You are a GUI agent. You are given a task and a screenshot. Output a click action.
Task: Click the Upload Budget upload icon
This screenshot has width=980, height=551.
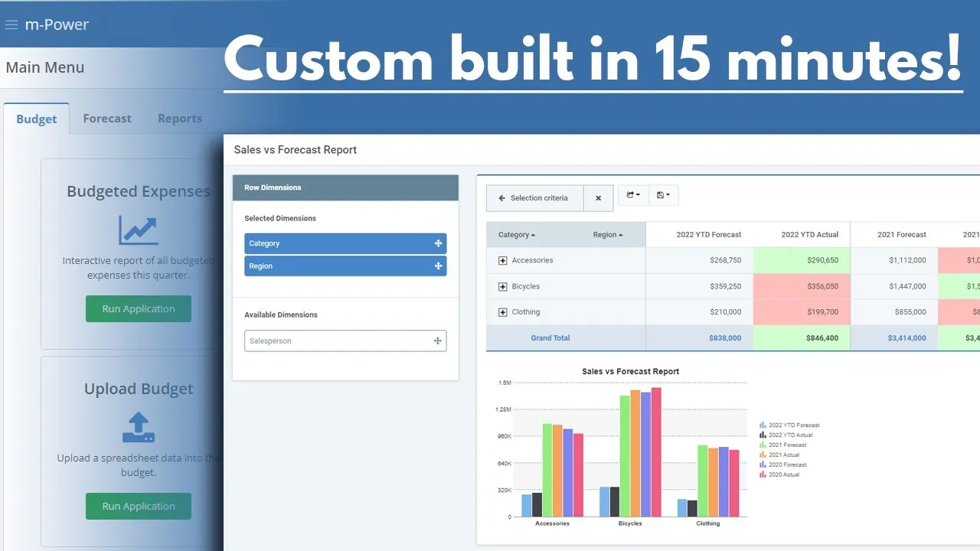click(139, 427)
